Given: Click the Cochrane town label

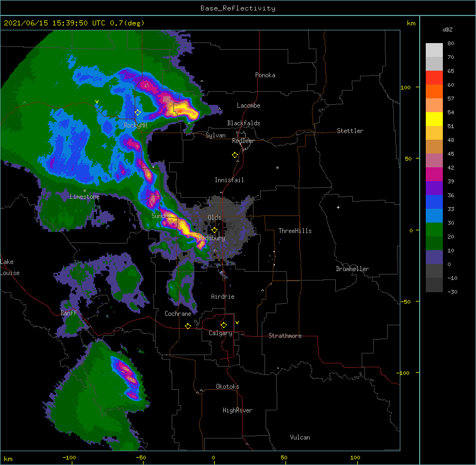Looking at the screenshot, I should [178, 314].
